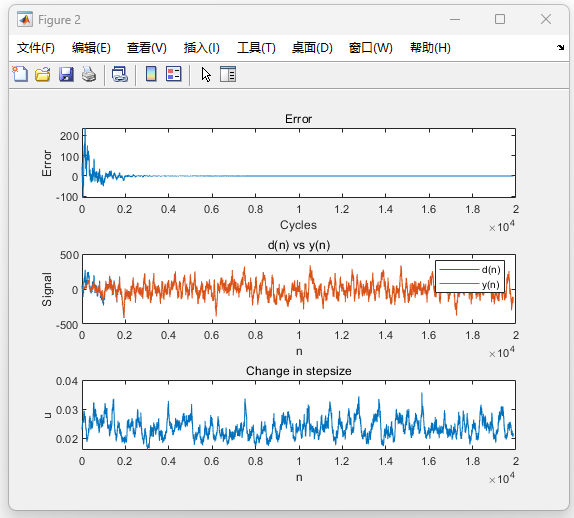574x518 pixels.
Task: Open a file via folder icon
Action: pyautogui.click(x=43, y=74)
